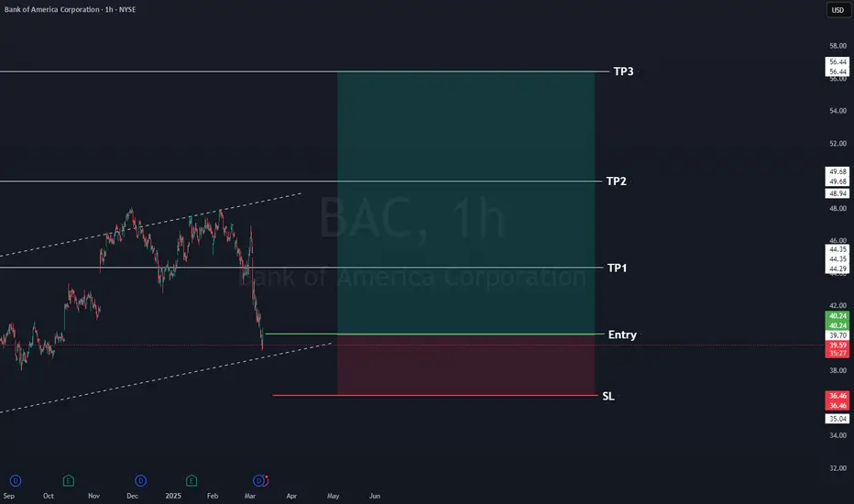
Task: Click the Nov label on the time axis
Action: tap(93, 496)
